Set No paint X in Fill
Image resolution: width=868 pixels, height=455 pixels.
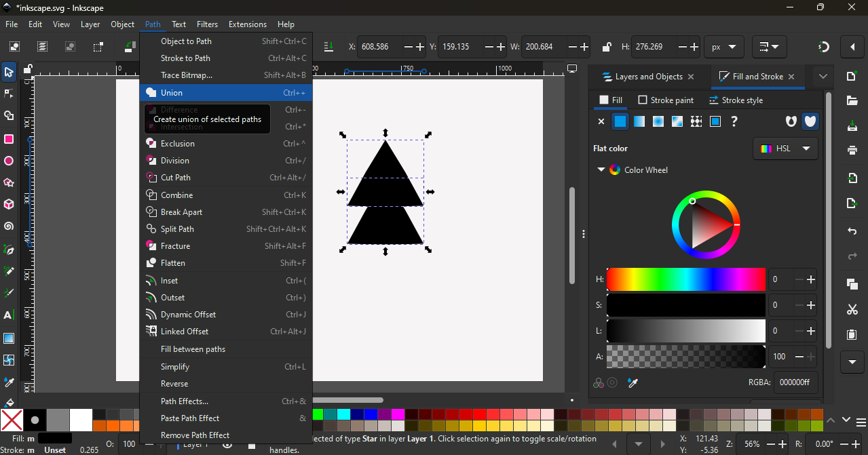tap(601, 122)
